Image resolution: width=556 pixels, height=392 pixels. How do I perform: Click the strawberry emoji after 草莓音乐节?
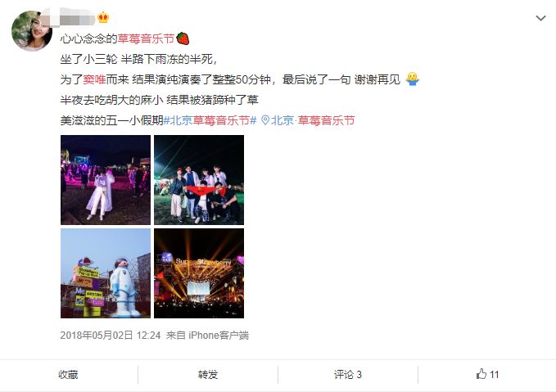[183, 38]
